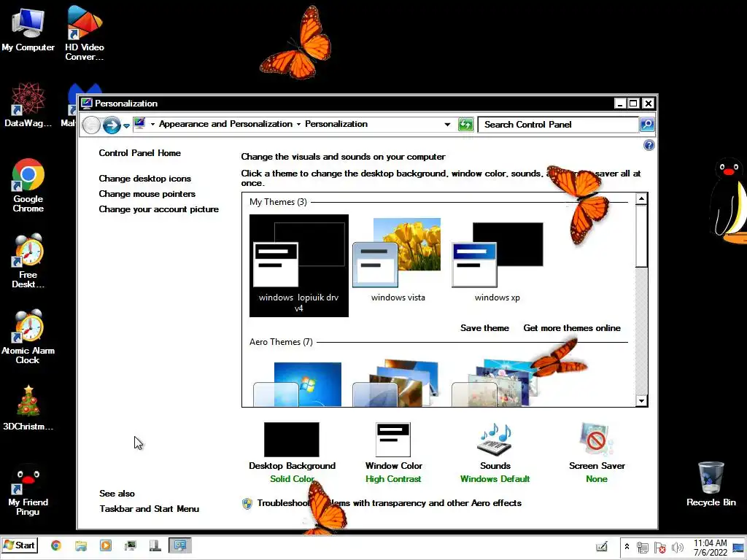Open address bar history dropdown
The image size is (747, 560).
click(447, 124)
